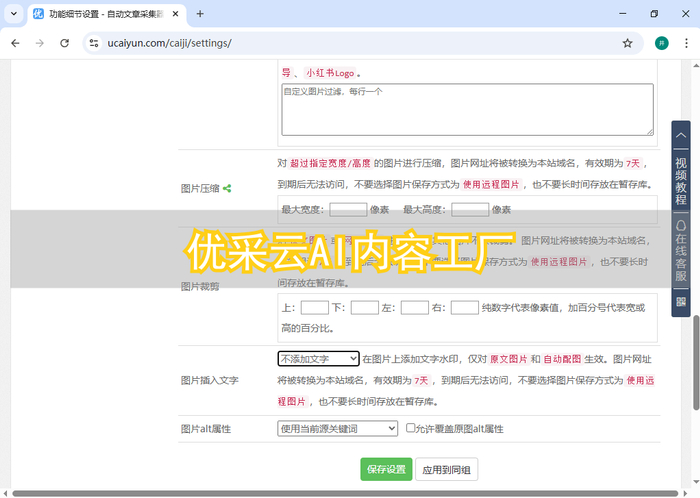The image size is (700, 498).
Task: Click the 自定义图片过滤 text area
Action: 467,109
